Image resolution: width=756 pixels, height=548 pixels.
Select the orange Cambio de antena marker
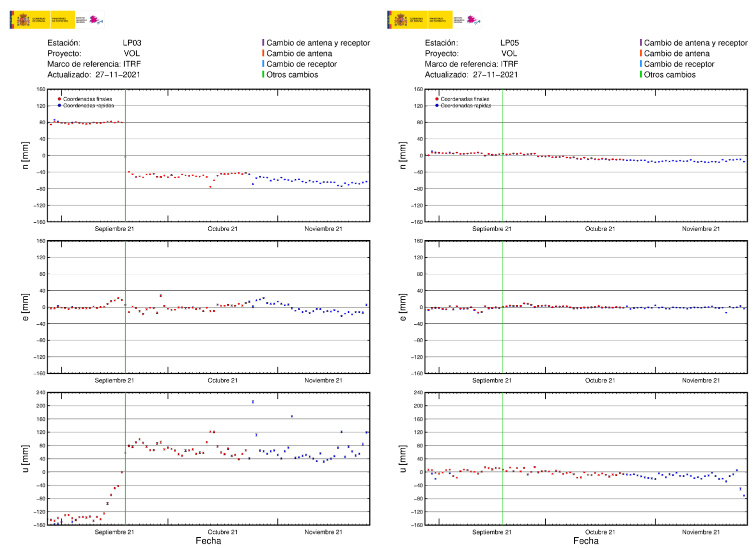(264, 54)
